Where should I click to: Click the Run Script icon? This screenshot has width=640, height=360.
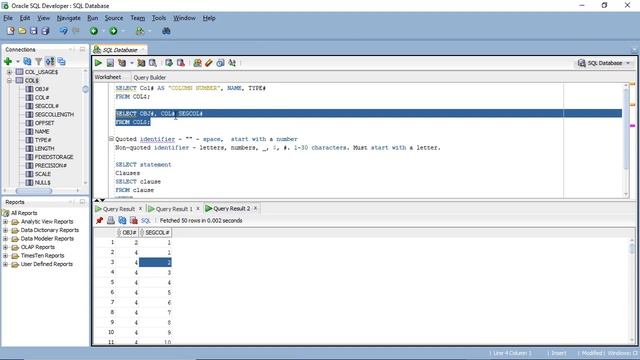point(110,63)
